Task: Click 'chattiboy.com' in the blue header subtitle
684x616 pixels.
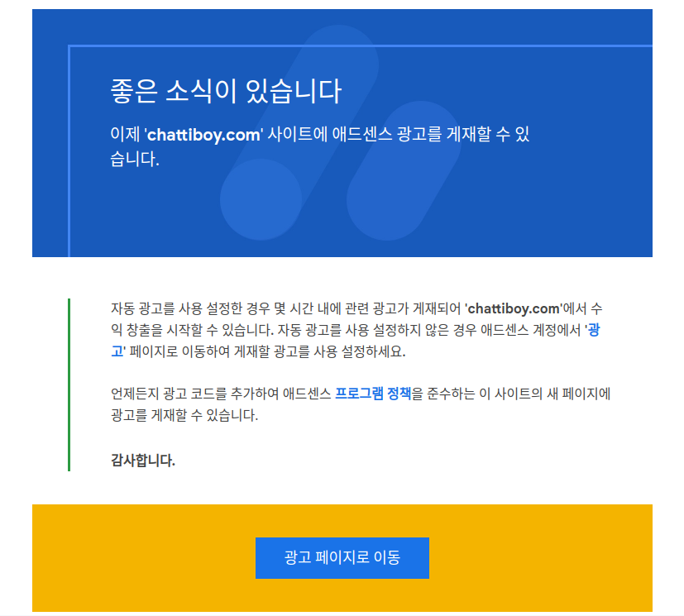Action: pyautogui.click(x=203, y=135)
